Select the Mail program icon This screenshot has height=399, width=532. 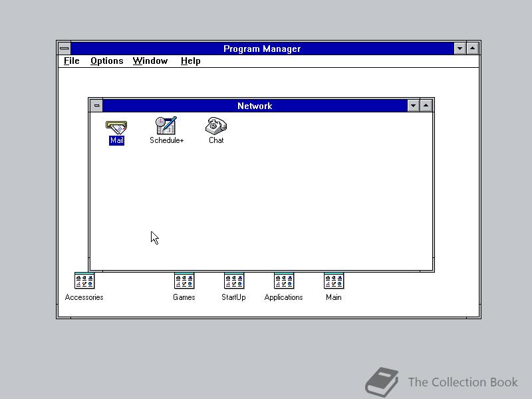click(x=116, y=127)
